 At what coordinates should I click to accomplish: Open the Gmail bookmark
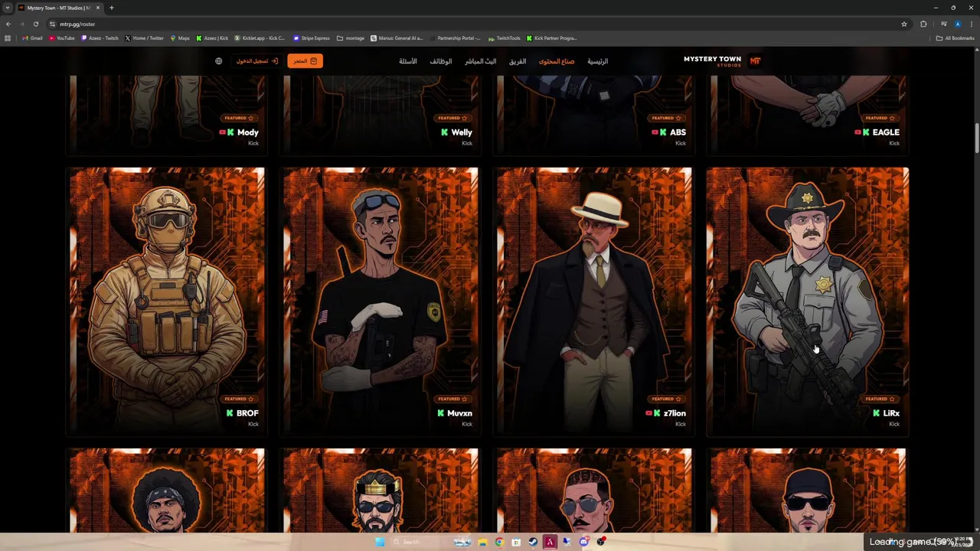tap(32, 38)
